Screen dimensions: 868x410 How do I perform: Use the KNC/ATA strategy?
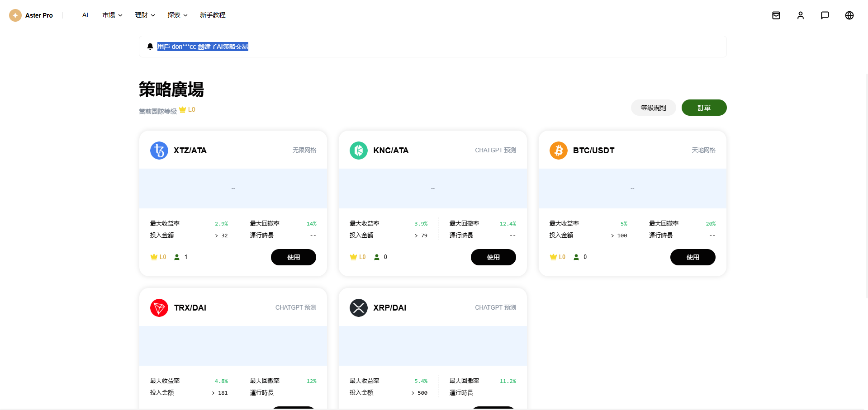(493, 257)
